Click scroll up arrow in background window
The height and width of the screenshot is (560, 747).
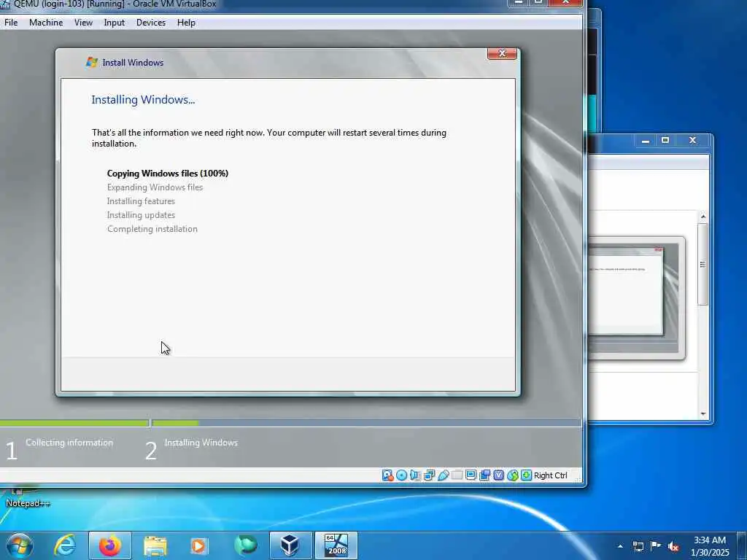(x=703, y=217)
